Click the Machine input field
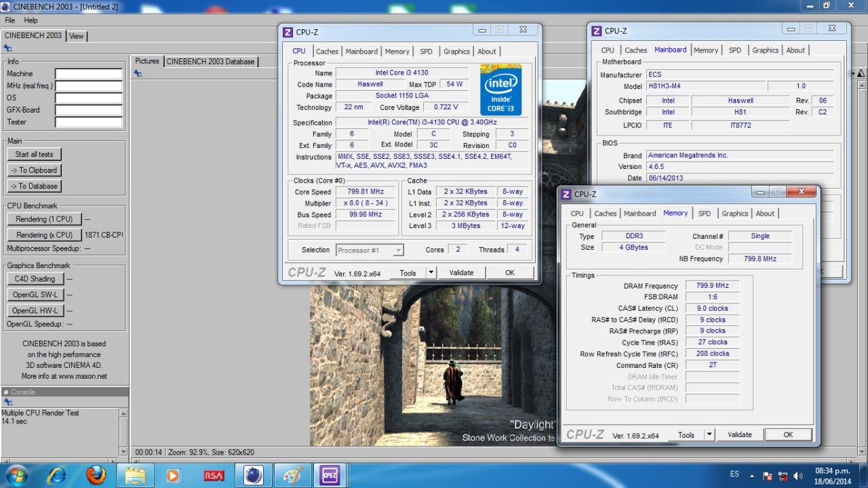The width and height of the screenshot is (868, 488). [89, 74]
